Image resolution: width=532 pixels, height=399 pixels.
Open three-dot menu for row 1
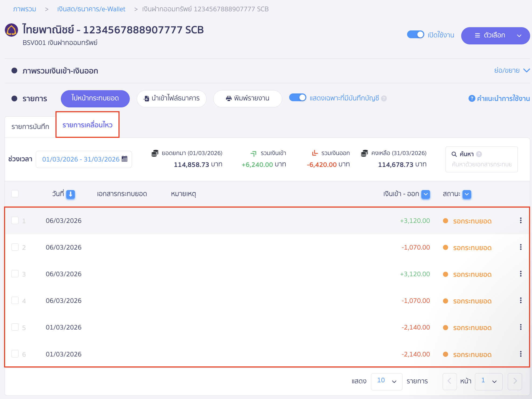coord(521,220)
